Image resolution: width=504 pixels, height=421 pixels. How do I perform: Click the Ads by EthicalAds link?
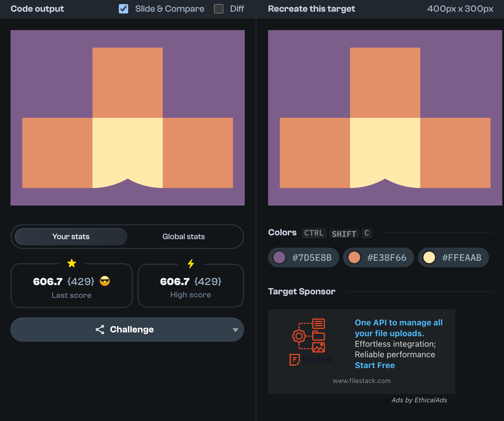(419, 400)
